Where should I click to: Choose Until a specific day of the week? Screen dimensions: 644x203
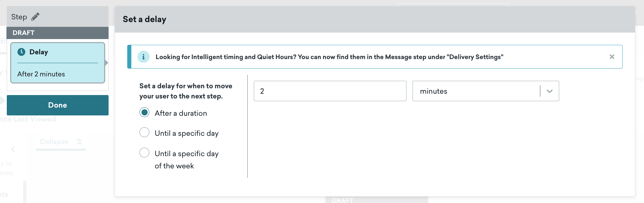coord(145,153)
